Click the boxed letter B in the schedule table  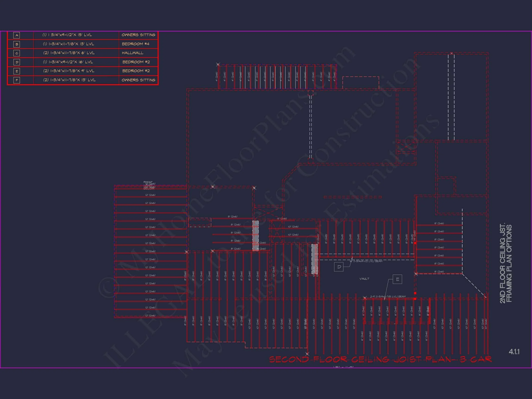pos(17,44)
